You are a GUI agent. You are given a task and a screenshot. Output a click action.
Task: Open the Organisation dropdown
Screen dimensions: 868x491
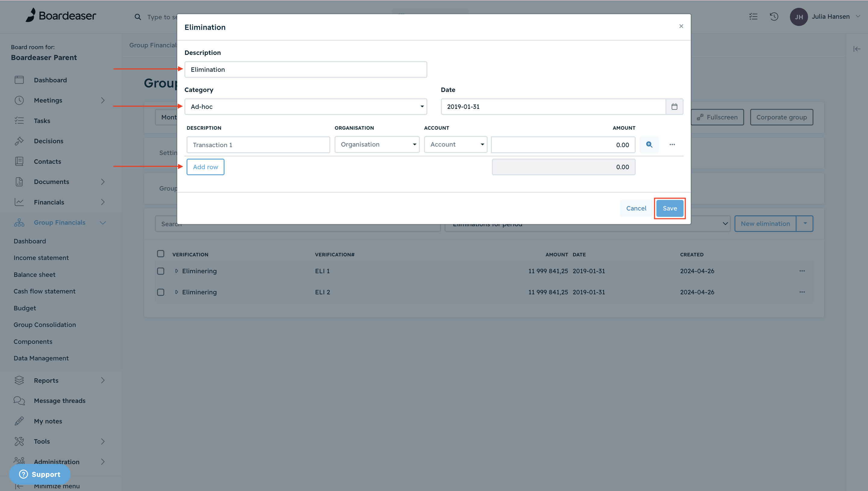(x=377, y=145)
